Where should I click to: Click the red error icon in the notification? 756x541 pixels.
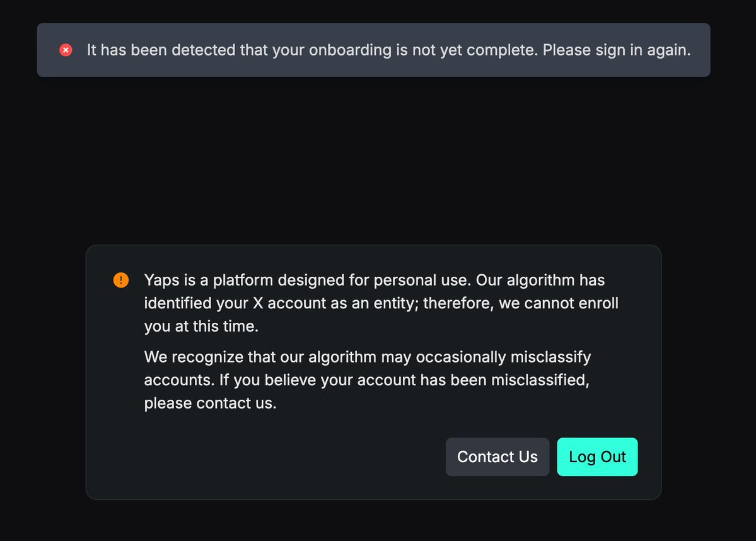tap(66, 50)
